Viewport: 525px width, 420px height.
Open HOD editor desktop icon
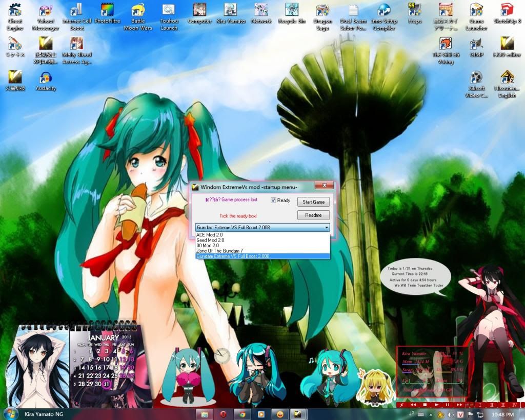[x=507, y=47]
